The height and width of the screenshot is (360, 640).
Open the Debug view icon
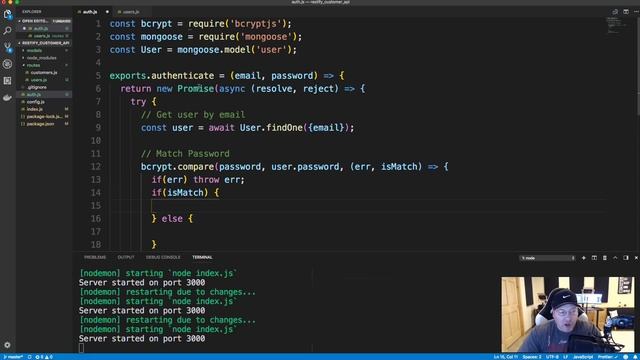coord(7,64)
